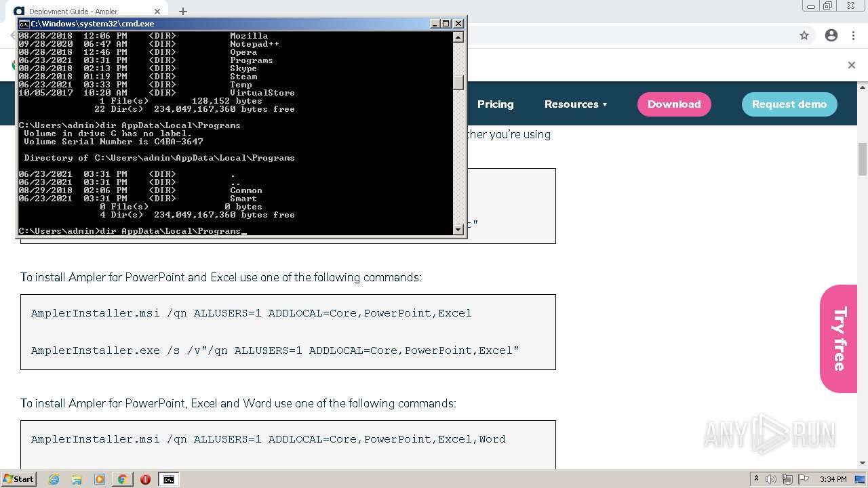Image resolution: width=868 pixels, height=488 pixels.
Task: Click the Request demo button
Action: pyautogui.click(x=789, y=104)
